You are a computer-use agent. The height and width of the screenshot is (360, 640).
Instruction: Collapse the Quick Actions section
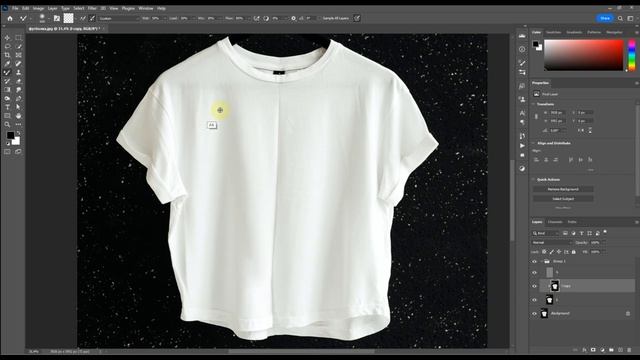pos(533,180)
